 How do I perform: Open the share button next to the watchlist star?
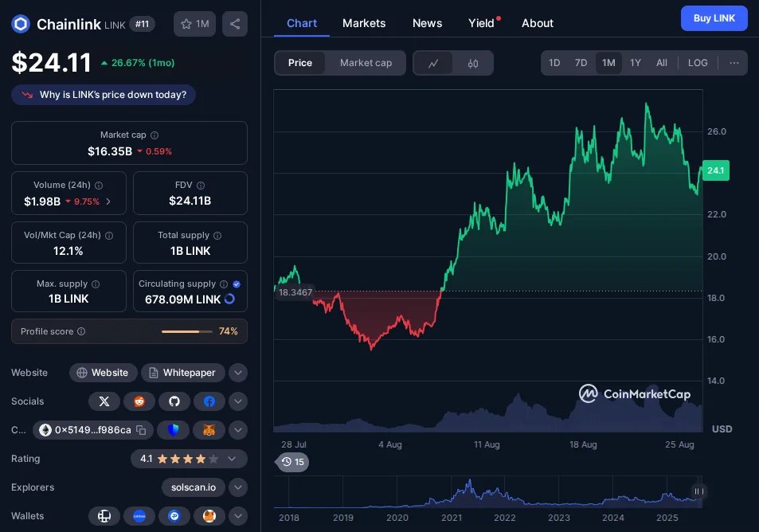tap(235, 24)
